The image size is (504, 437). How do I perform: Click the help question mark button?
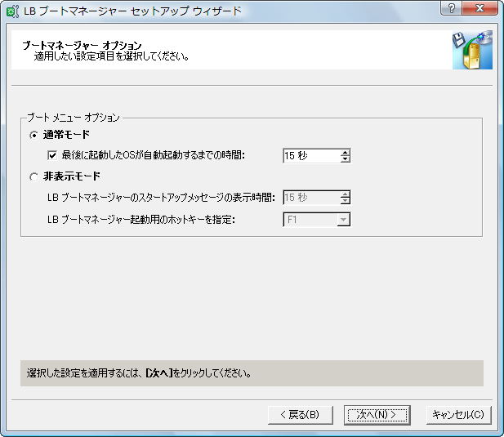click(x=451, y=8)
